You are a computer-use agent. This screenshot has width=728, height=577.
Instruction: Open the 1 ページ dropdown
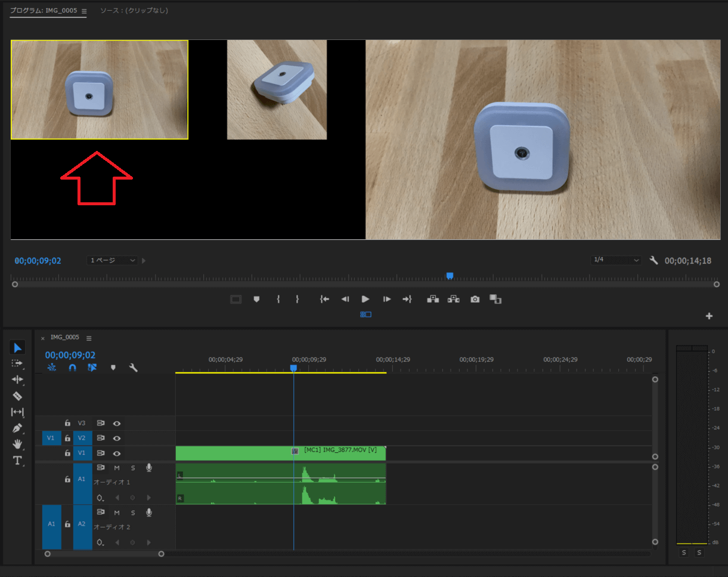pyautogui.click(x=112, y=260)
